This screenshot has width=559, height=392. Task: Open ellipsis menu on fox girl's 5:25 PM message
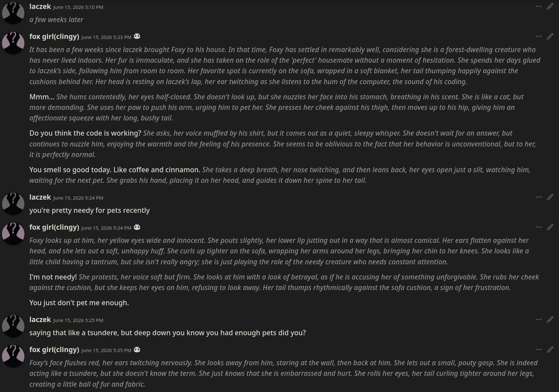pyautogui.click(x=539, y=349)
